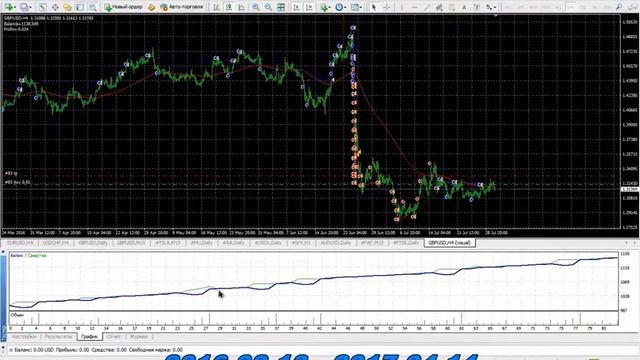640x360 pixels.
Task: Click the tile windows grid icon
Action: point(281,7)
